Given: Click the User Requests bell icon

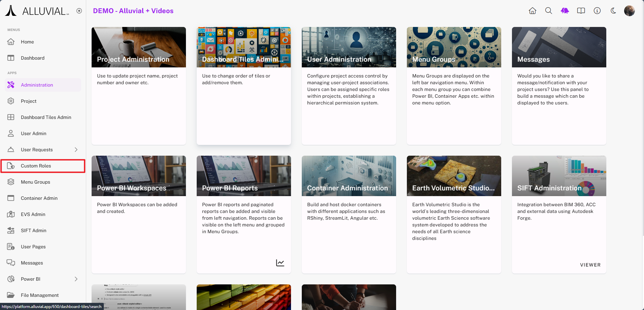Looking at the screenshot, I should 11,150.
